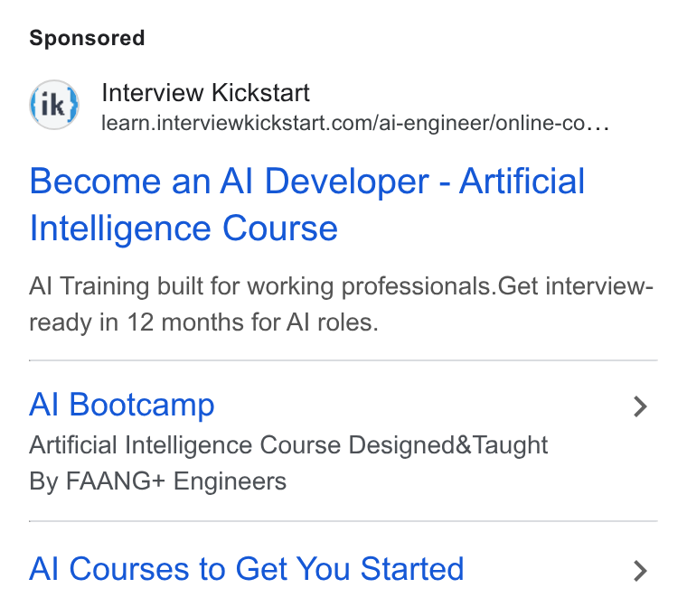Click the Interview Kickstart ik logo
This screenshot has height=616, width=687.
(54, 105)
